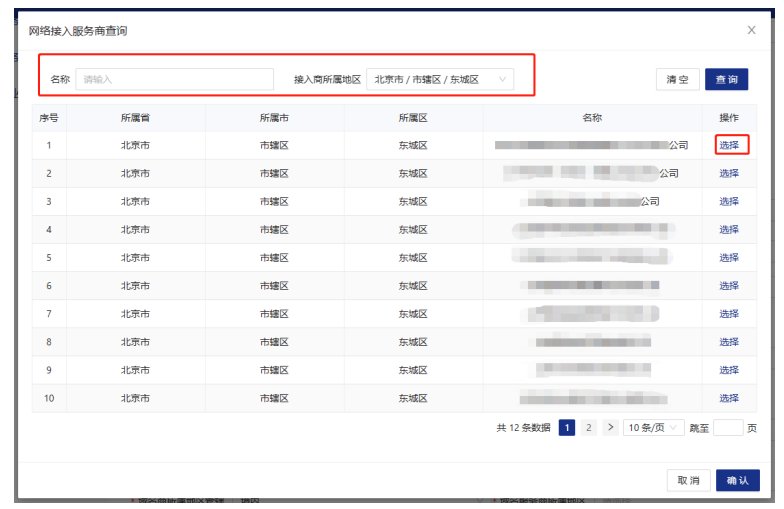
Task: Go to page 2 of results
Action: (x=589, y=428)
